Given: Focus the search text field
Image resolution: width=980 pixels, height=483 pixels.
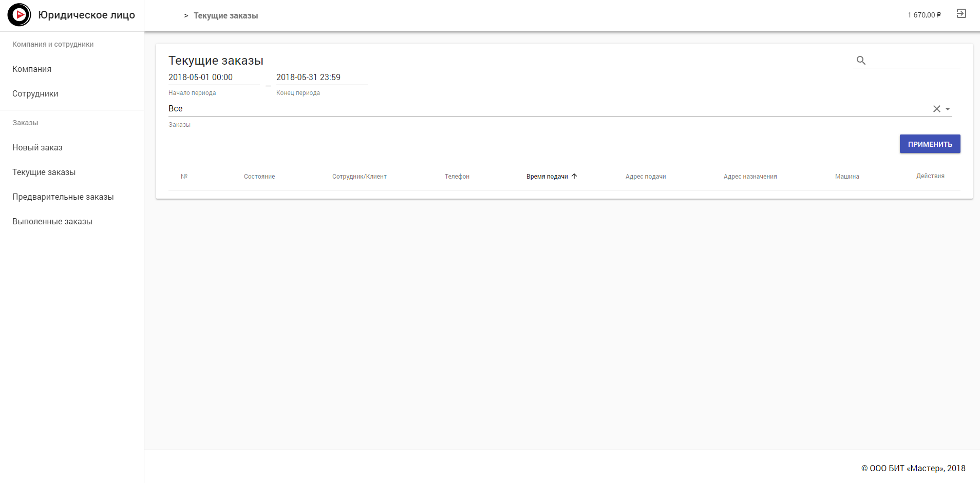Looking at the screenshot, I should tap(914, 61).
